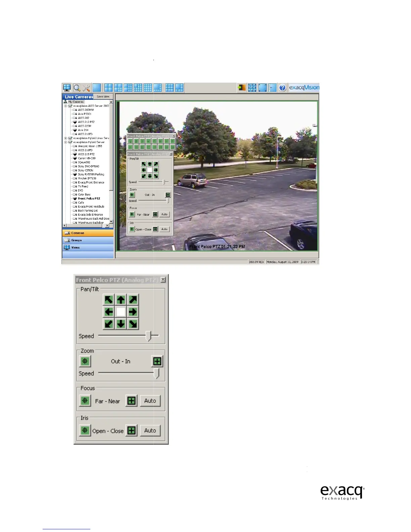Select AXIS 212 PTZ camera
The width and height of the screenshot is (411, 532).
tap(86, 122)
